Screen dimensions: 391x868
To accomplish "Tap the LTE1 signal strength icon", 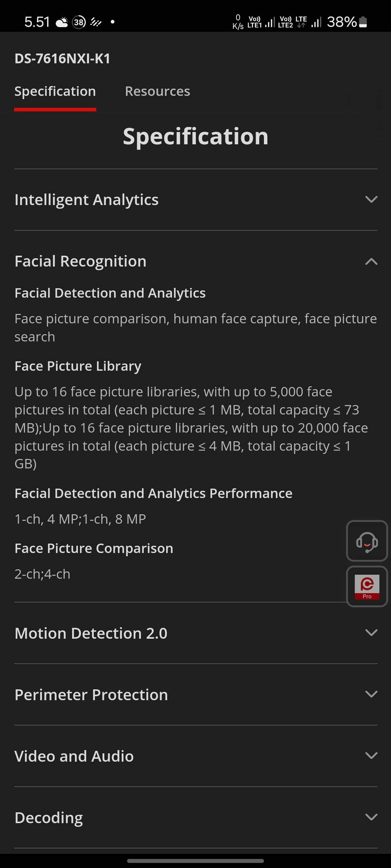I will pos(270,22).
